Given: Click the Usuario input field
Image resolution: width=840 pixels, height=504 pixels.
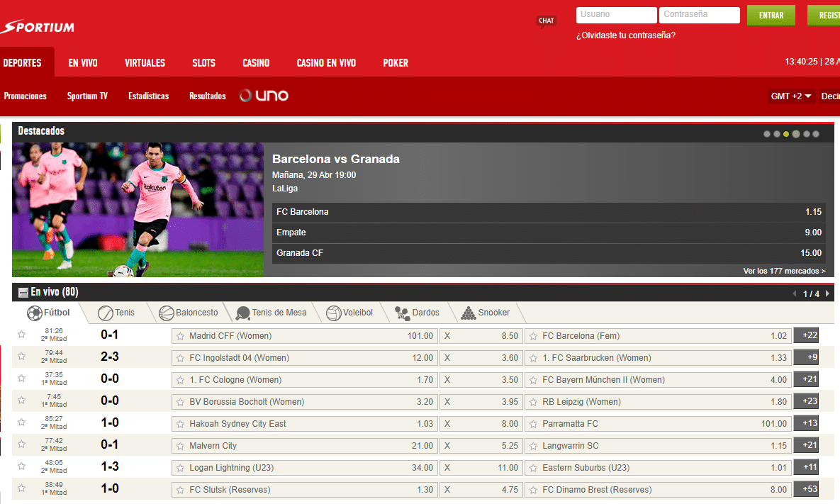Looking at the screenshot, I should coord(616,15).
